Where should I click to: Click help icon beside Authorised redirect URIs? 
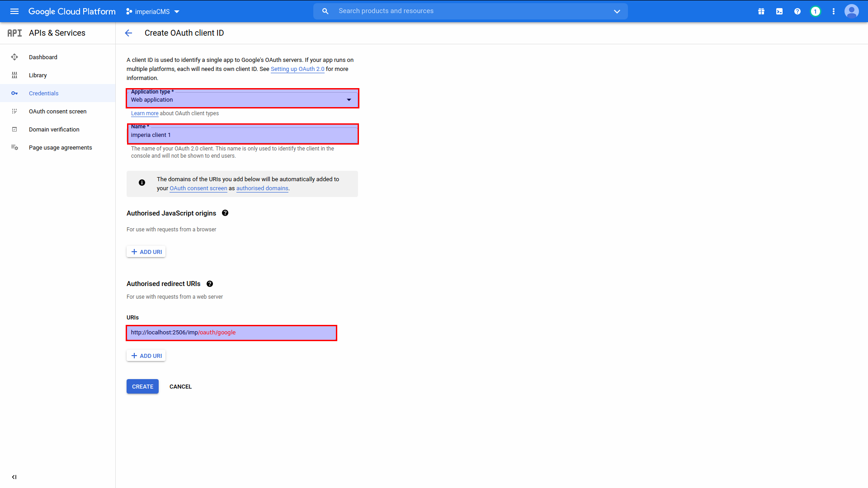pyautogui.click(x=210, y=284)
